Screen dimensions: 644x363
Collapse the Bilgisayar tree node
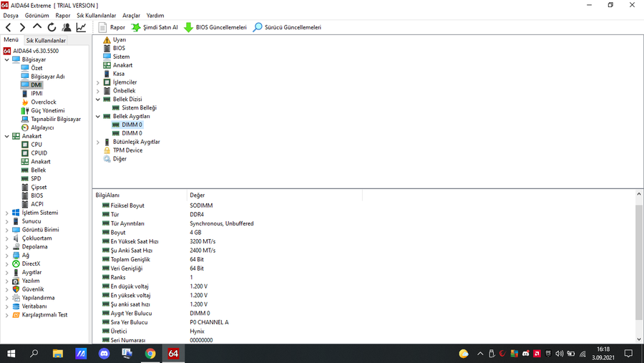(x=6, y=59)
